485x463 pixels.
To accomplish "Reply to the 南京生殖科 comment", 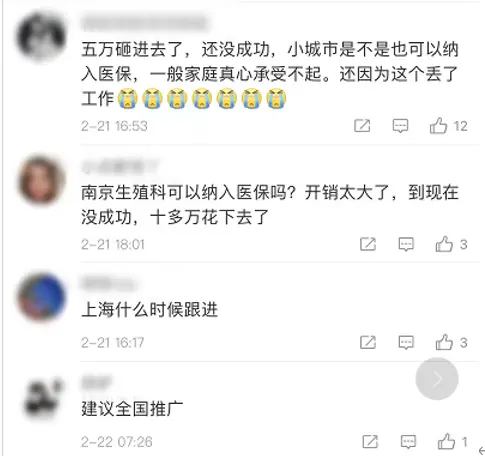I will [x=406, y=244].
